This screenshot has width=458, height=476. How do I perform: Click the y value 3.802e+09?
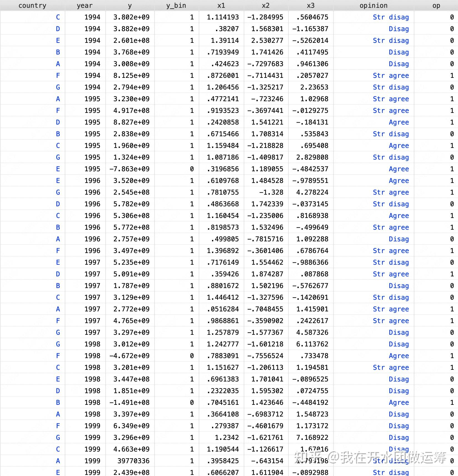(130, 17)
